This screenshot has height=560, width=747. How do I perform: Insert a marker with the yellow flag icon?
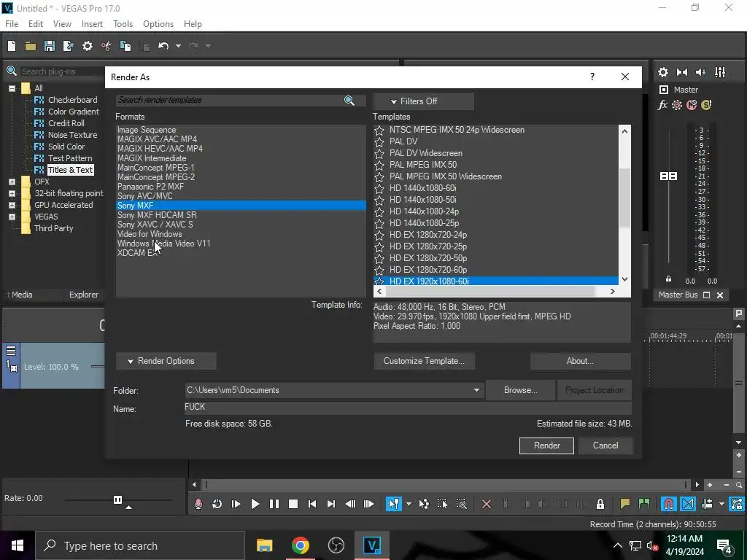tap(624, 504)
